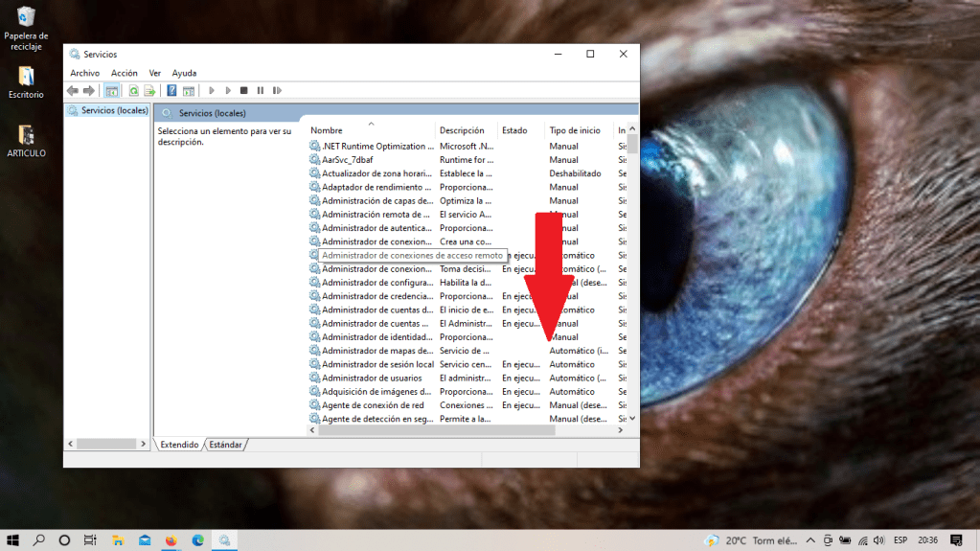Viewport: 980px width, 551px height.
Task: Click the Export list toolbar icon
Action: coord(149,91)
